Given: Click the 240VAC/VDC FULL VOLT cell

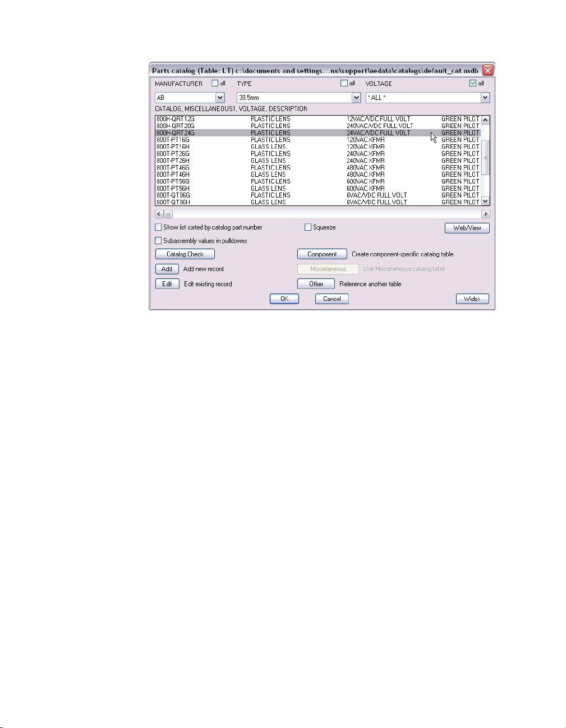Looking at the screenshot, I should point(380,126).
